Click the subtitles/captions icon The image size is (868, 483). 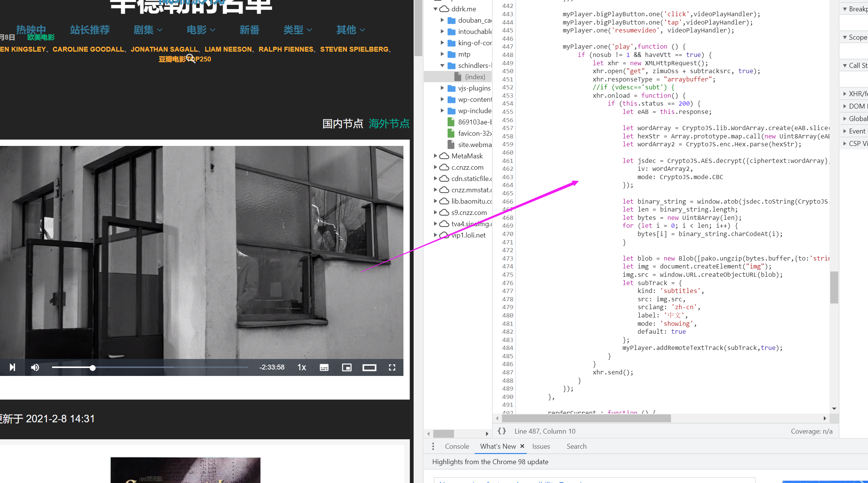click(324, 367)
